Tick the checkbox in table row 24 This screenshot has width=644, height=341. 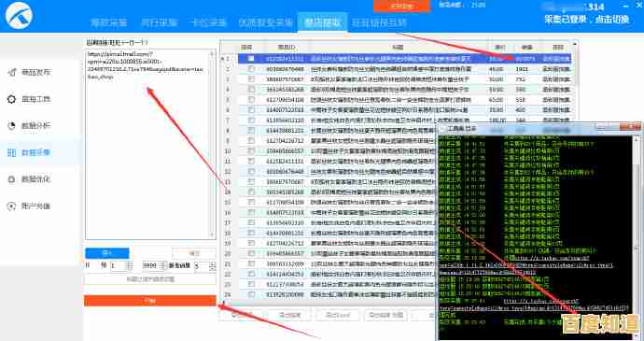251,295
